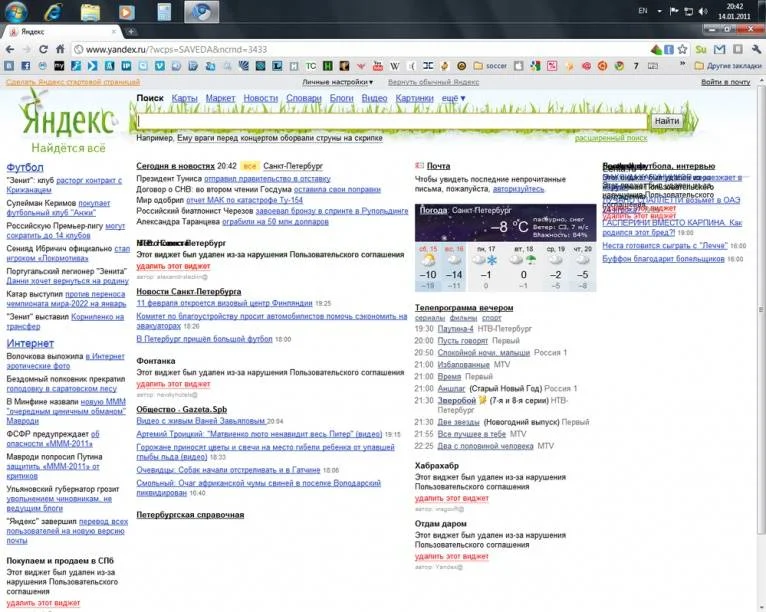
Task: Click 'Сделать Яндекс стартовой страницей' link
Action: [x=73, y=82]
